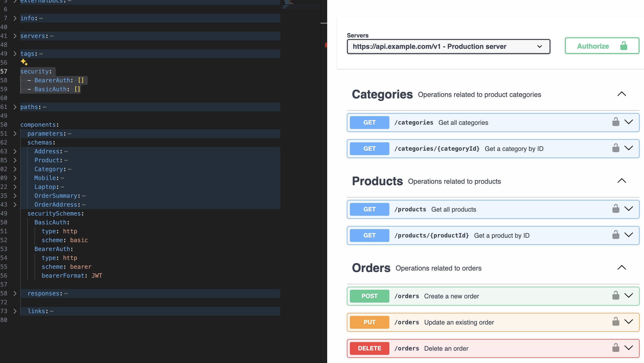The height and width of the screenshot is (363, 644).
Task: Click the editor minimap preview
Action: pyautogui.click(x=301, y=4)
